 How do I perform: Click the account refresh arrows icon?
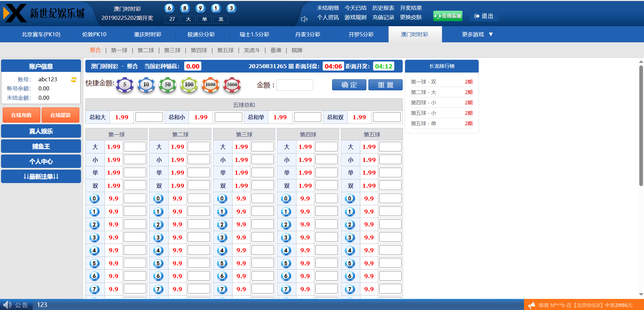pyautogui.click(x=74, y=80)
